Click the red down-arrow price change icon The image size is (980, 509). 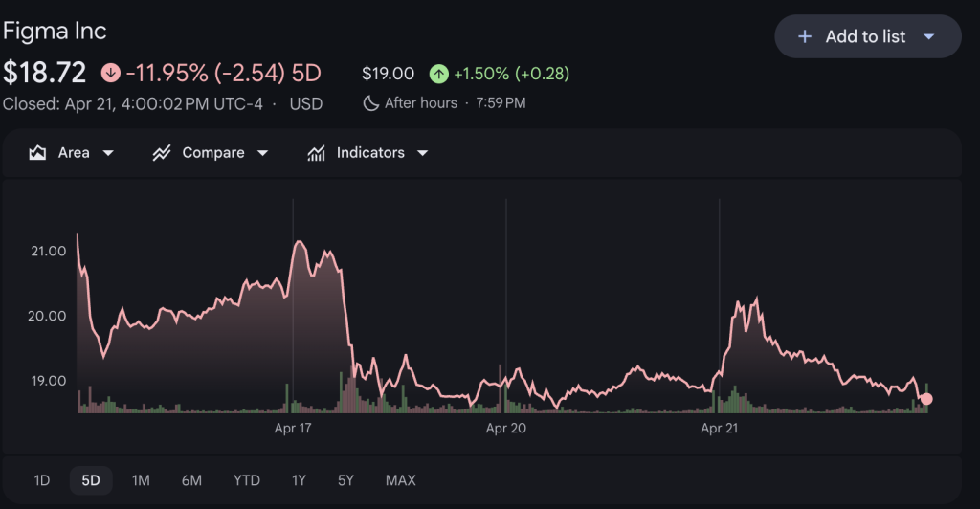111,73
